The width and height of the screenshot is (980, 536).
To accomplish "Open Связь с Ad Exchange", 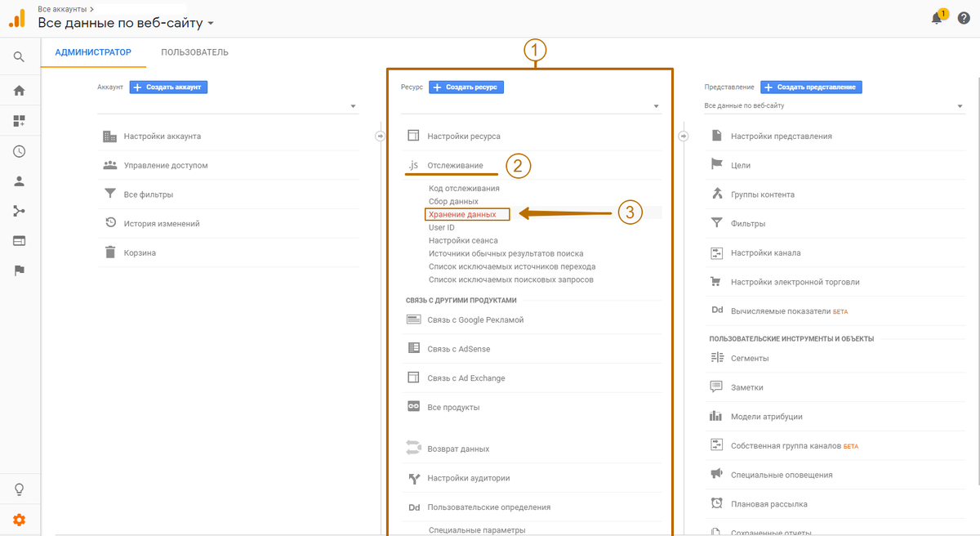I will [466, 377].
